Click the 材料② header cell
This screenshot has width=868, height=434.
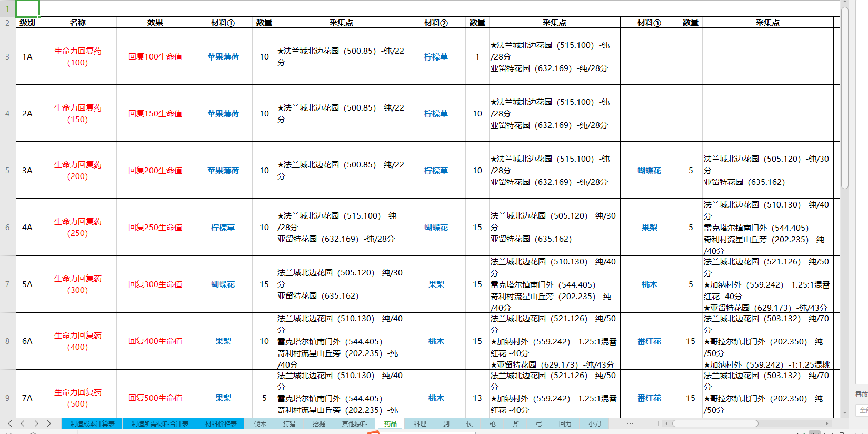coord(436,23)
